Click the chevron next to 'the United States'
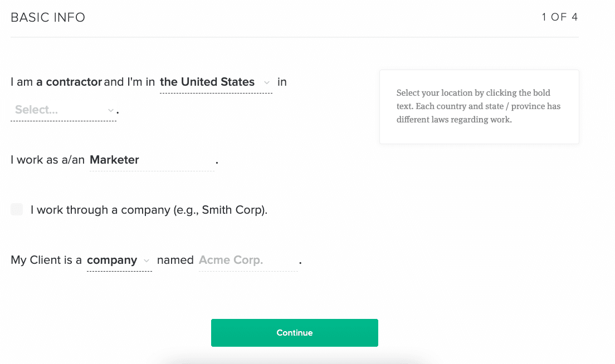 (x=266, y=82)
